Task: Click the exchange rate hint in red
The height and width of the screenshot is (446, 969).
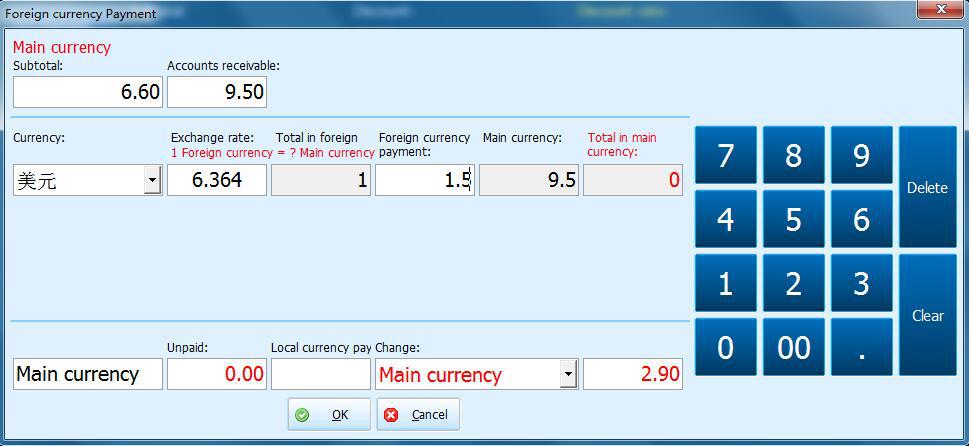Action: coord(273,153)
